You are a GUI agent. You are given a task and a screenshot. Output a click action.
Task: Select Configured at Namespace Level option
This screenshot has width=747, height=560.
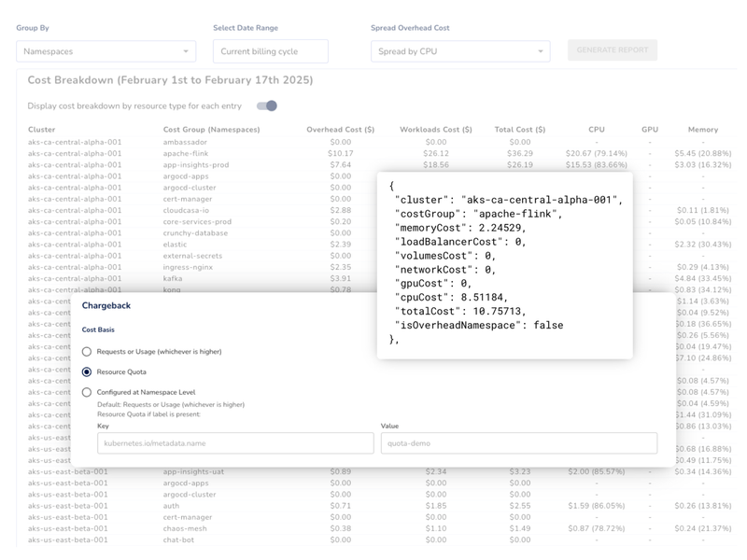pyautogui.click(x=87, y=392)
